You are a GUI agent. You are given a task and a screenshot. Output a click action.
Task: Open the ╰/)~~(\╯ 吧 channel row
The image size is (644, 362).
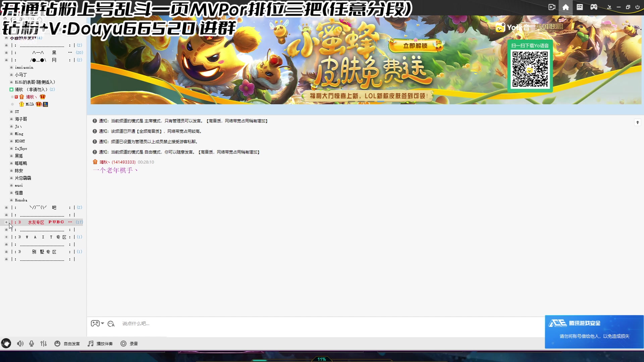(x=44, y=207)
